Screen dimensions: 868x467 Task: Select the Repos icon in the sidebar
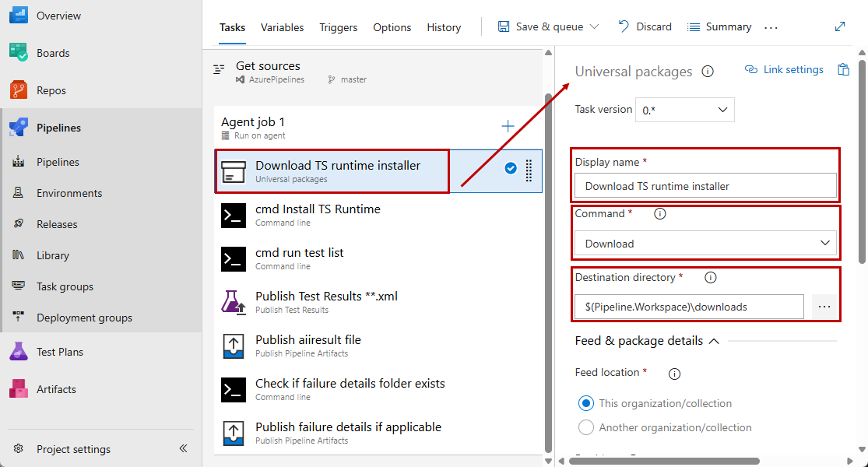click(18, 90)
